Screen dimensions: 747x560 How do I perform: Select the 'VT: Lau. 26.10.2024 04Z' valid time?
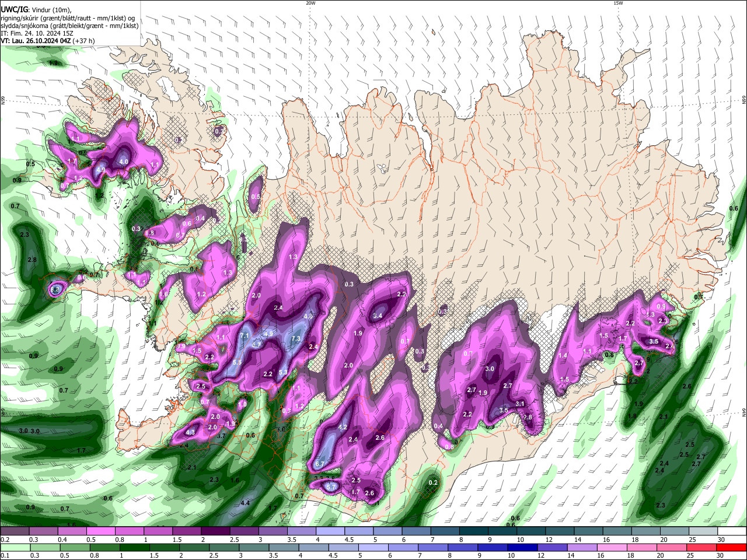pyautogui.click(x=36, y=41)
